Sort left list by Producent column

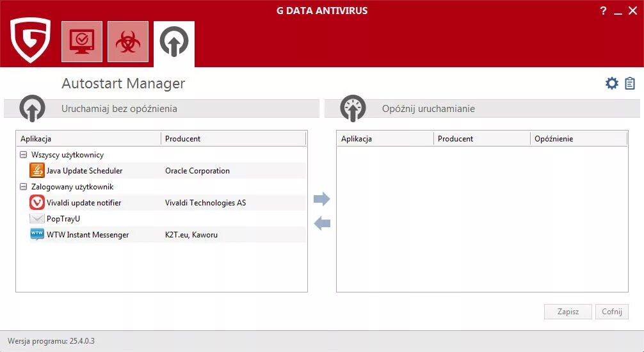tap(233, 139)
